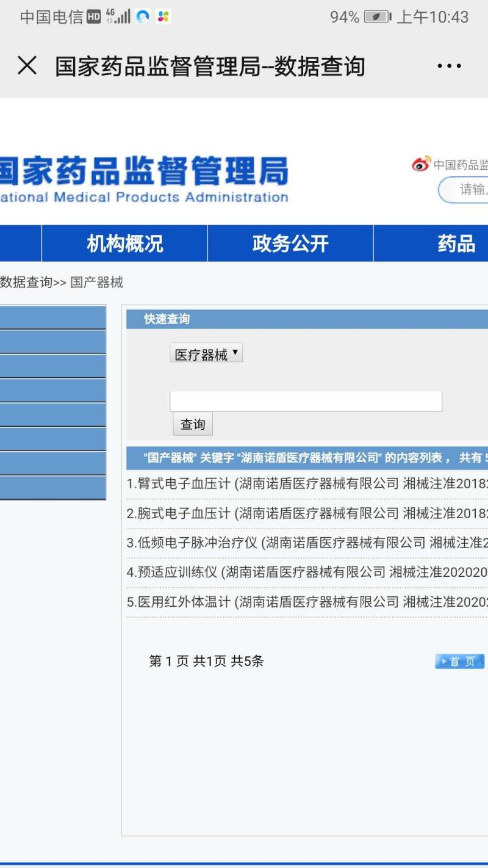
Task: Select the 药品 navigation tab
Action: [x=455, y=244]
